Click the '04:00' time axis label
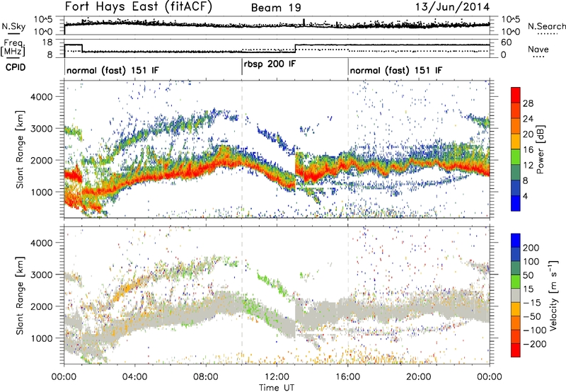566x392 pixels. [135, 377]
